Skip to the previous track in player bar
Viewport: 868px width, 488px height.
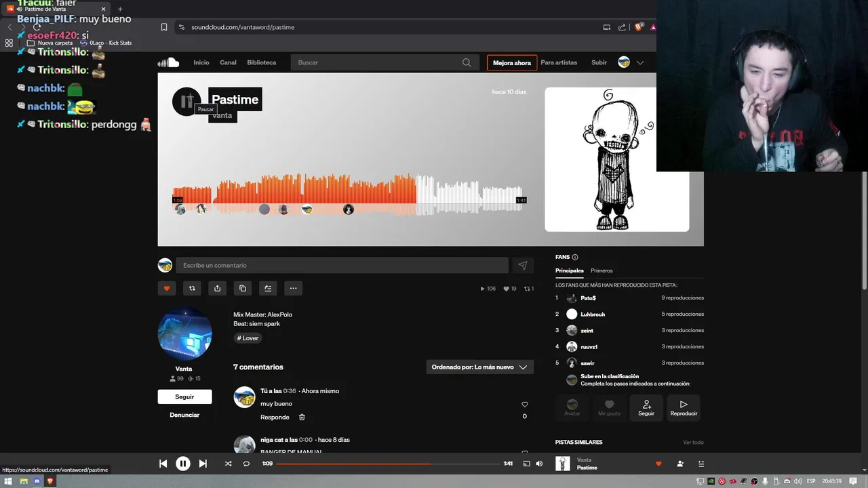tap(163, 464)
